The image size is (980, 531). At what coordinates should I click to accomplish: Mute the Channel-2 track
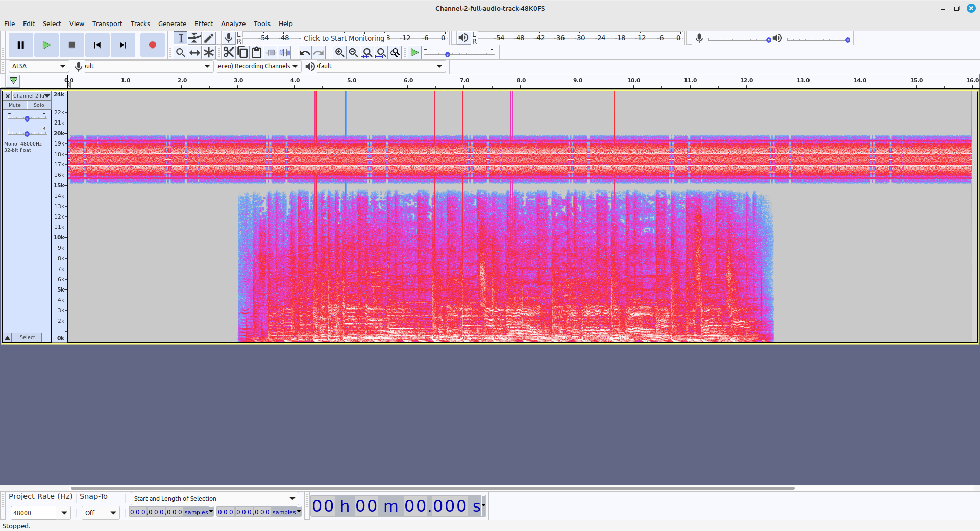(15, 105)
